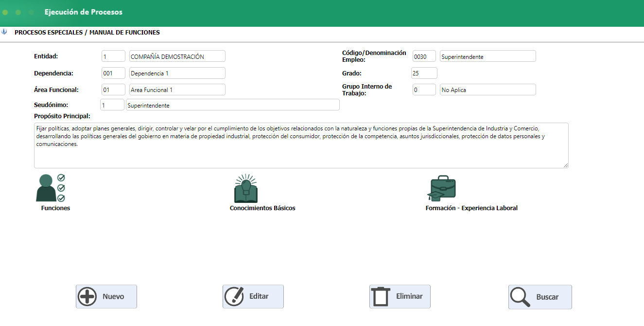Click the Área Funcional: label
644x326 pixels.
pos(56,90)
